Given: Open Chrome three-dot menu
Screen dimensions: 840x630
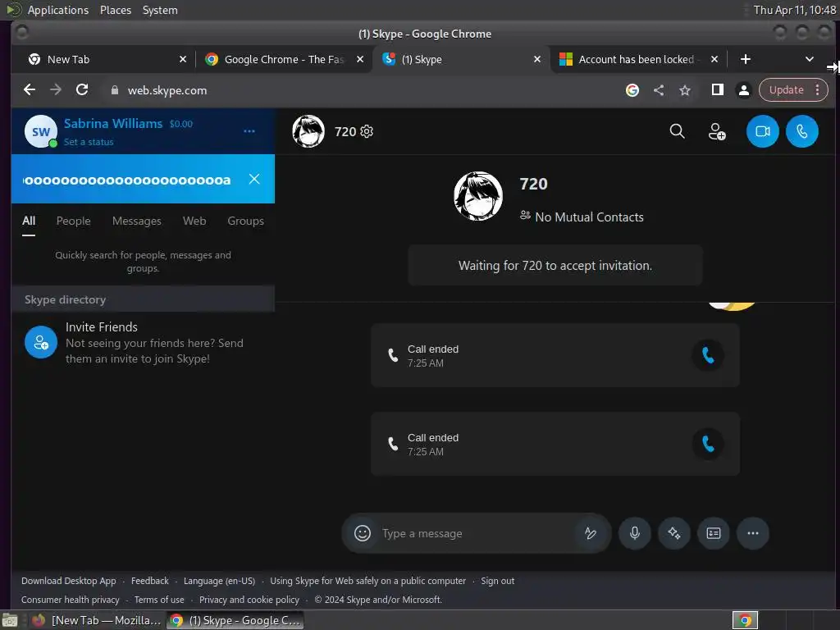Looking at the screenshot, I should pyautogui.click(x=818, y=90).
